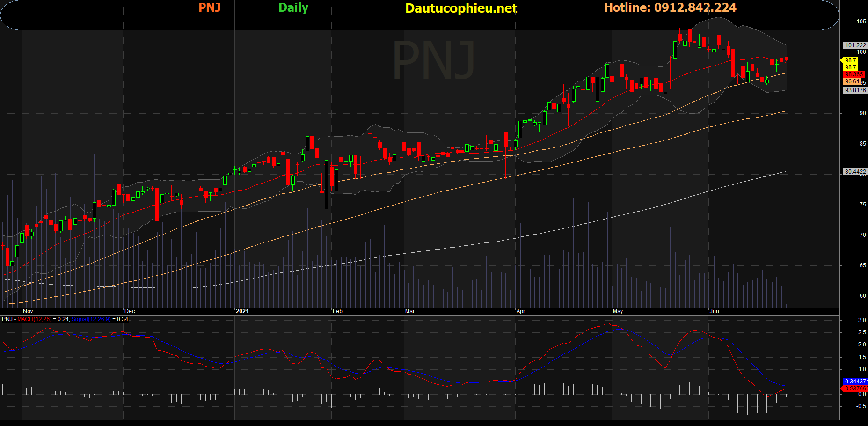Jump to the Nov marker on time axis

(x=28, y=311)
